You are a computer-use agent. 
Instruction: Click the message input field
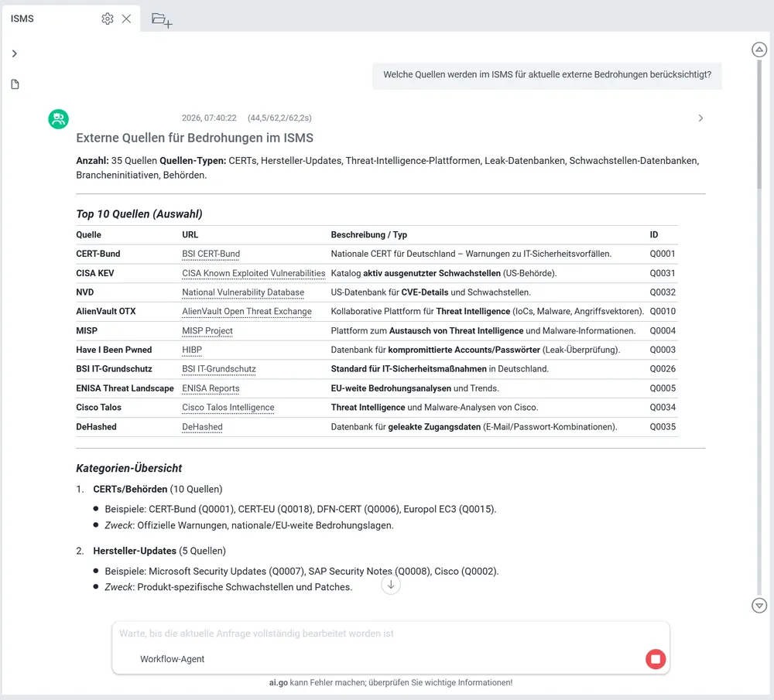(x=390, y=633)
